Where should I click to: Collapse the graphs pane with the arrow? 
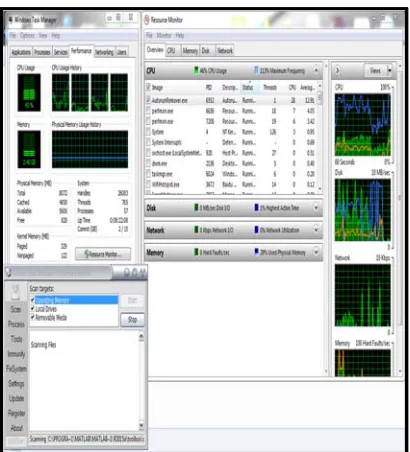click(x=337, y=70)
